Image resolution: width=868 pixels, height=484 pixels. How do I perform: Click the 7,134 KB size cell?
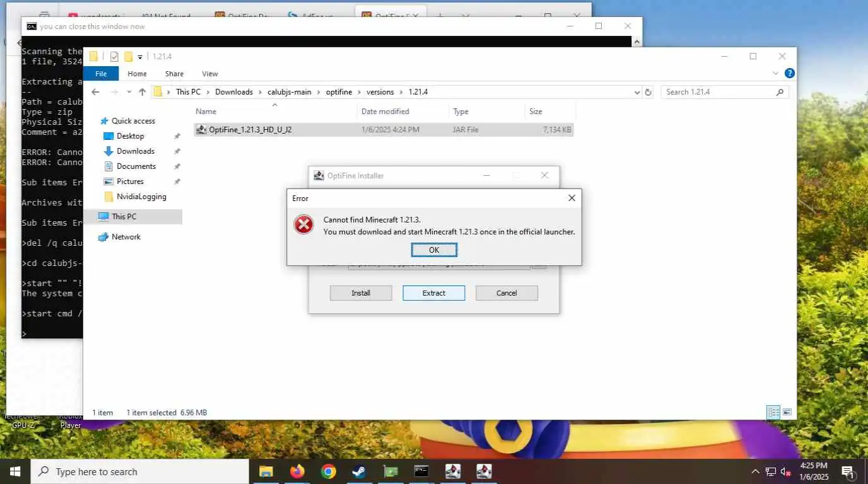coord(557,130)
